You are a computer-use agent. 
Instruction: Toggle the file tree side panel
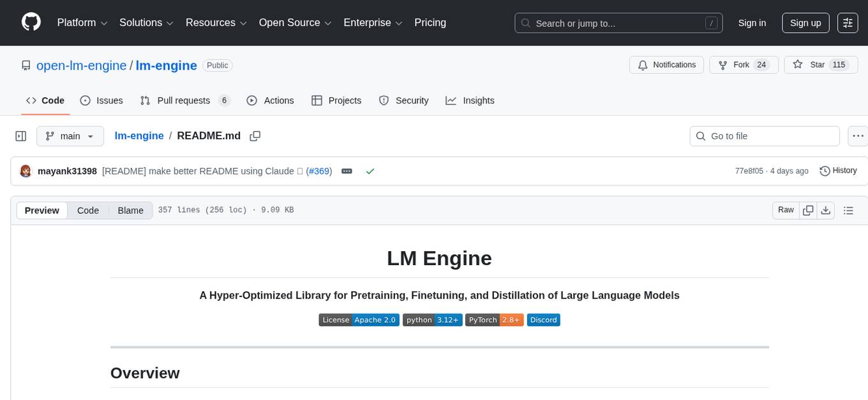[x=20, y=135]
